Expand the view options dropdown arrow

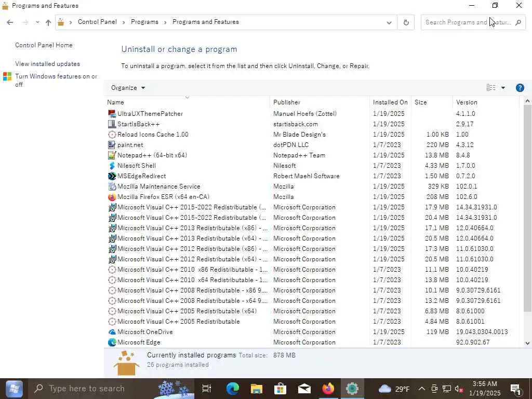coord(503,88)
